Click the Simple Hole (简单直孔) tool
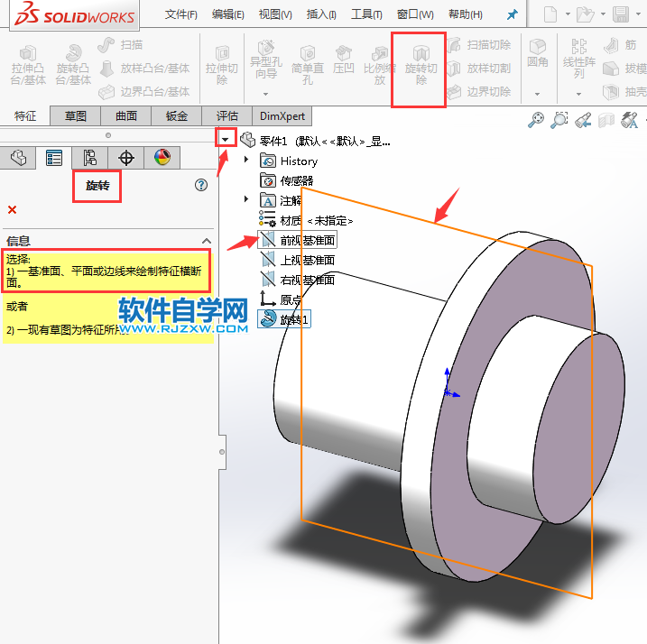Screen dimensions: 647x644 tap(308, 65)
